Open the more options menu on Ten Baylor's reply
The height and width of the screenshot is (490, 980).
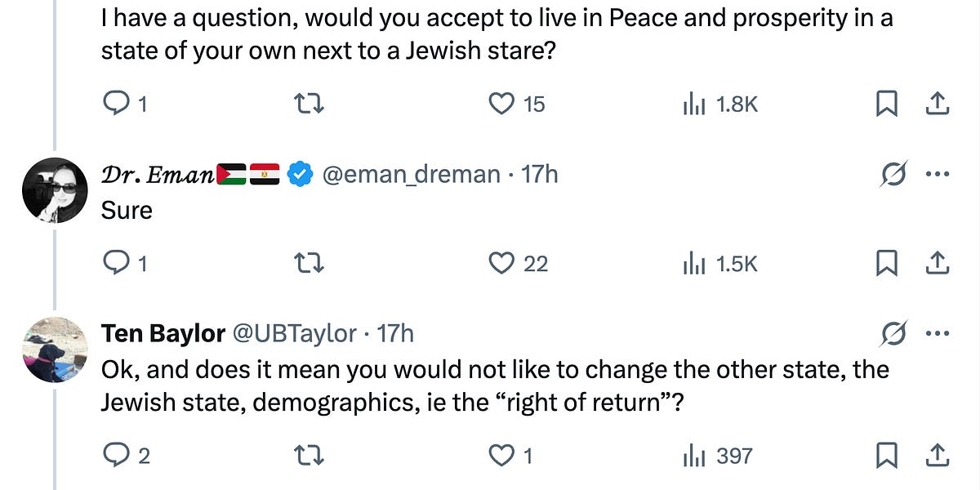point(938,332)
